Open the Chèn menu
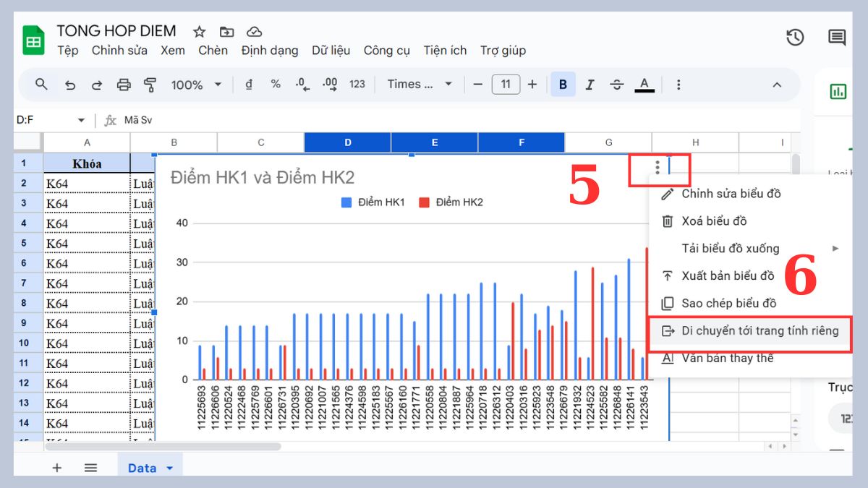The height and width of the screenshot is (488, 868). [x=213, y=51]
